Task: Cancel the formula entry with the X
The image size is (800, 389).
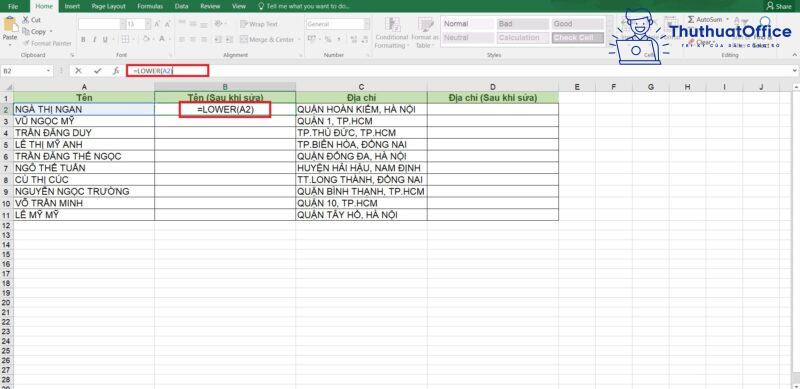Action: tap(78, 71)
